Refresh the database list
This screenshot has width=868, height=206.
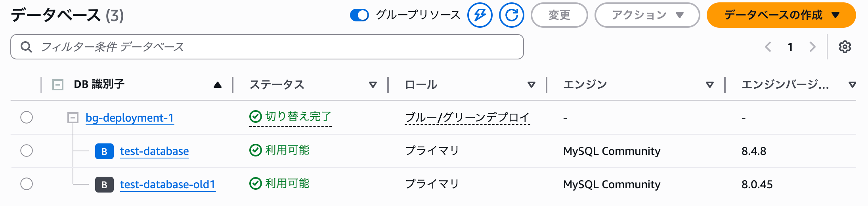pos(511,15)
